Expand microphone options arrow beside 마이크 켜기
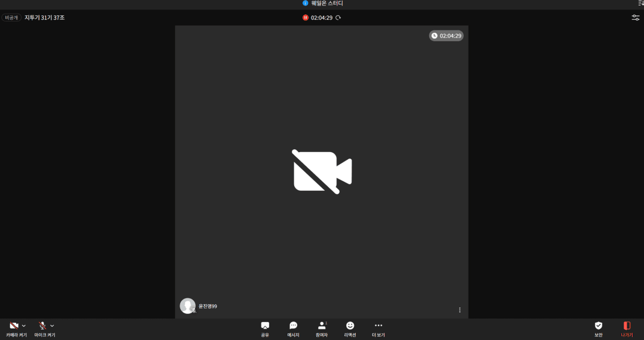Screen dimensions: 644x340 [x=53, y=326]
